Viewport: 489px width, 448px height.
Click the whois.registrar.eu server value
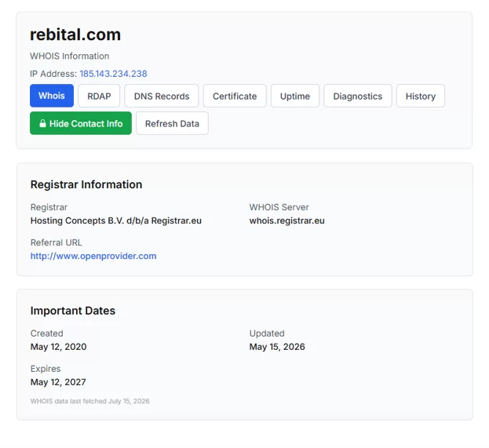pos(287,220)
